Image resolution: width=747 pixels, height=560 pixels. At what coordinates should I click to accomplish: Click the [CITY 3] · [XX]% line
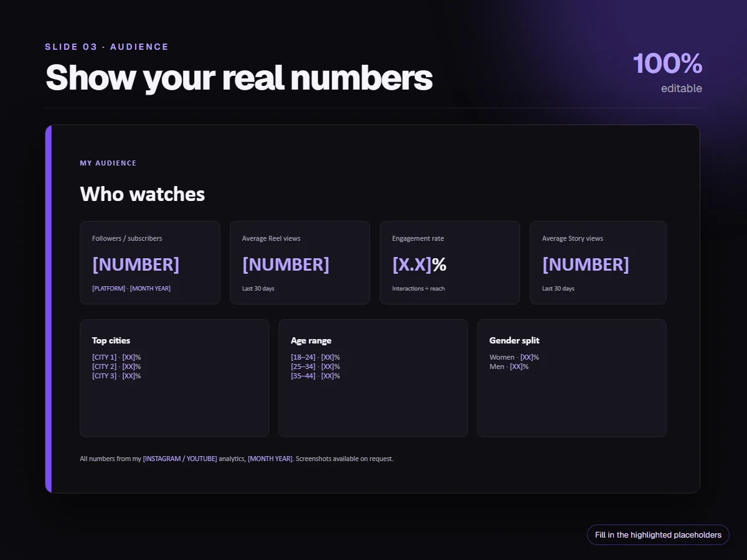(116, 376)
